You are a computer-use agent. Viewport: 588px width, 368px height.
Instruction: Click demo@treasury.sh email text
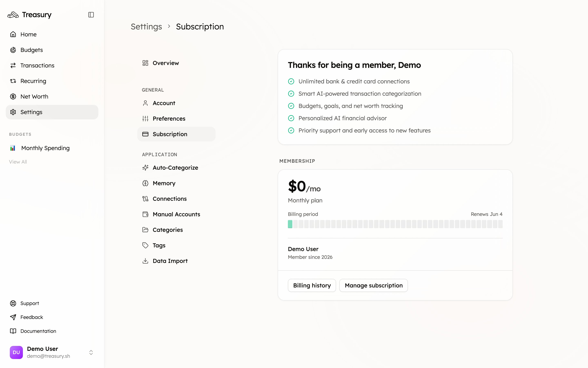coord(48,356)
